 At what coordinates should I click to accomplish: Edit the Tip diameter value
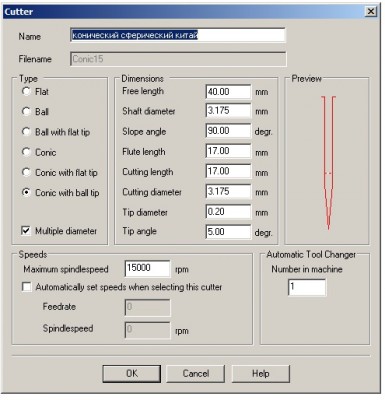pyautogui.click(x=228, y=212)
